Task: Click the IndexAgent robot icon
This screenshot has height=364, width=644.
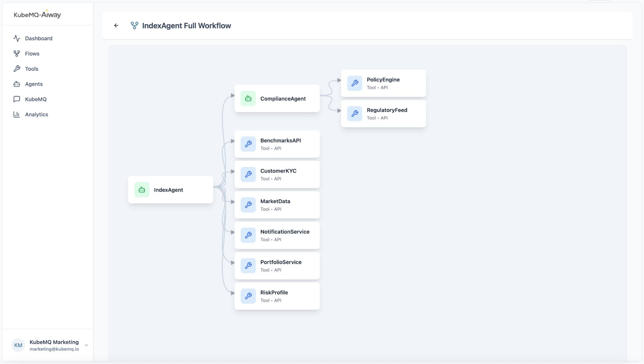Action: coord(142,190)
